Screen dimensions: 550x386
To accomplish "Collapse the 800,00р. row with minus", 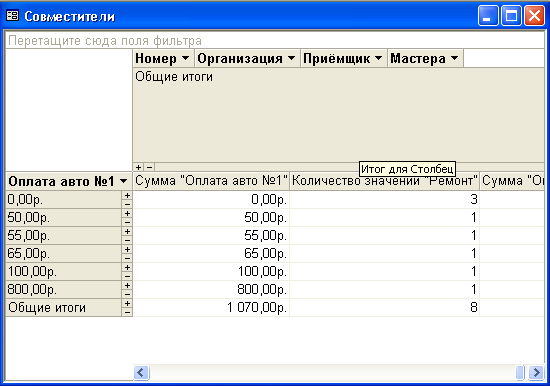I will pos(127,294).
